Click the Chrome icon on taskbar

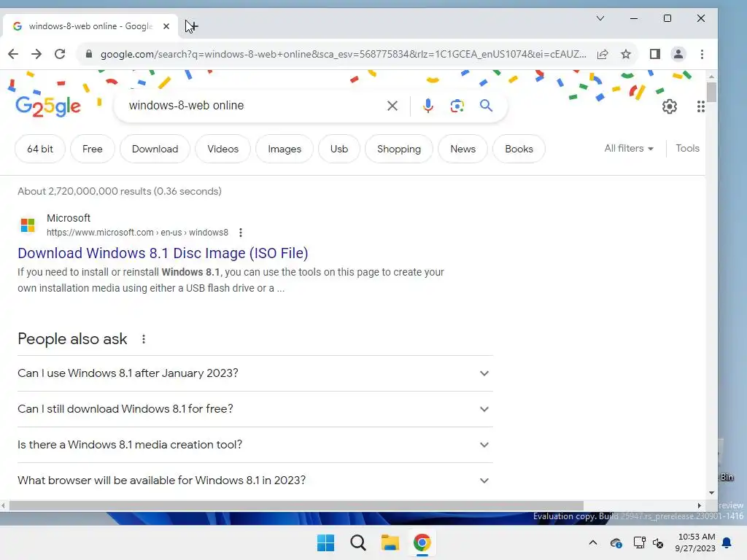[x=422, y=542]
